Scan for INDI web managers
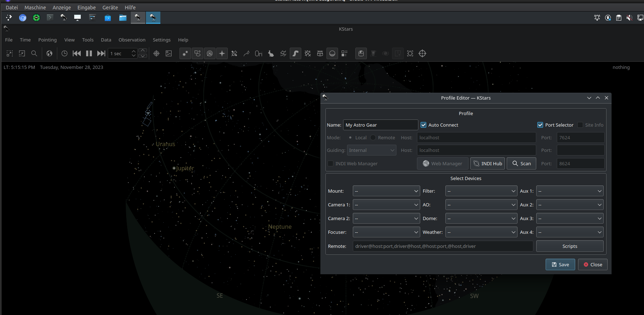 coord(521,163)
